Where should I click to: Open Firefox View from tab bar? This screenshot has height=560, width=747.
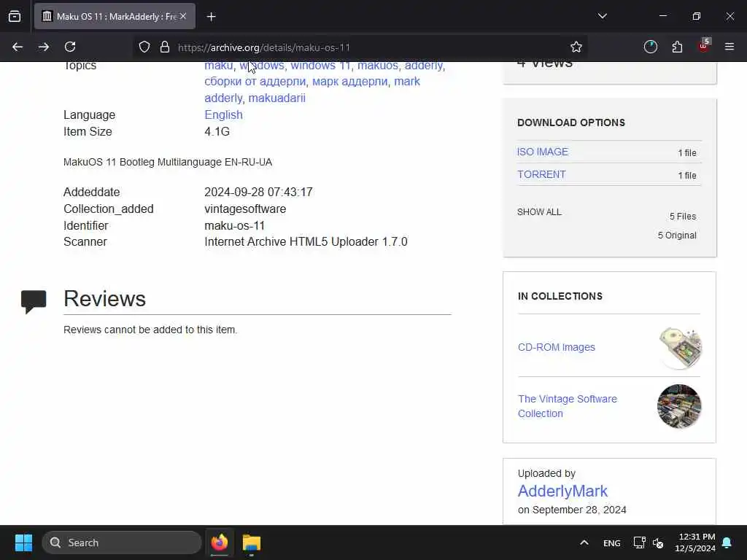(x=15, y=17)
